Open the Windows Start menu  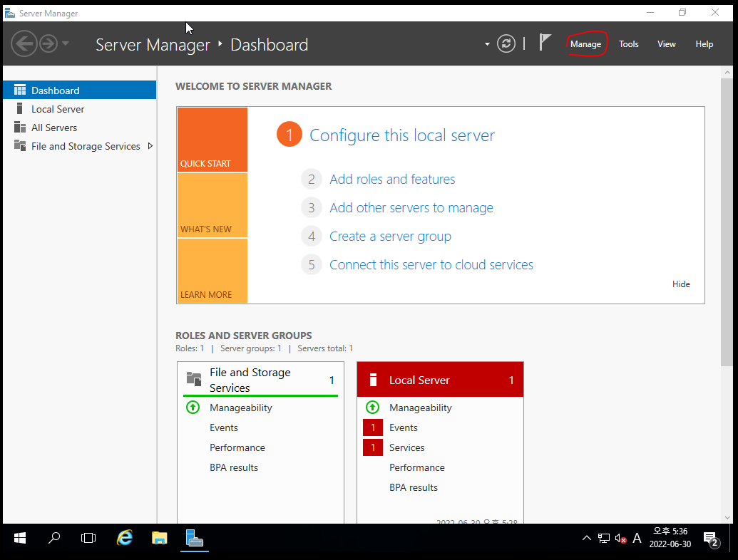(20, 538)
